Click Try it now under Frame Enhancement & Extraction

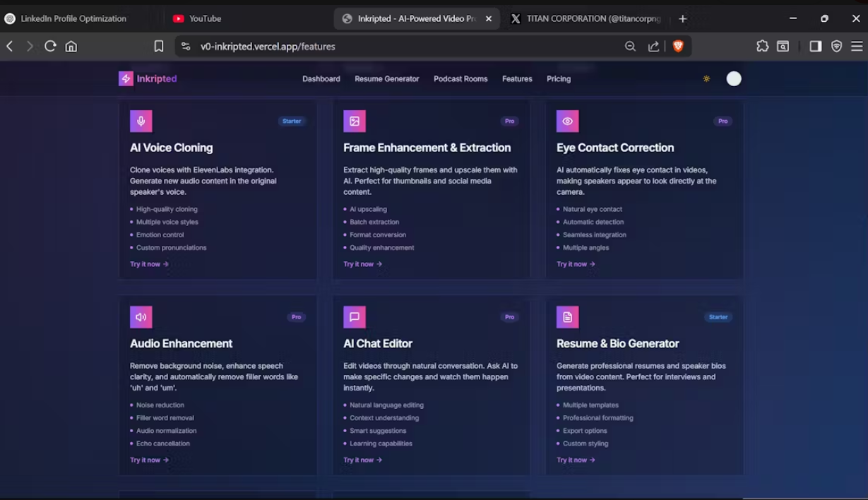coord(362,264)
